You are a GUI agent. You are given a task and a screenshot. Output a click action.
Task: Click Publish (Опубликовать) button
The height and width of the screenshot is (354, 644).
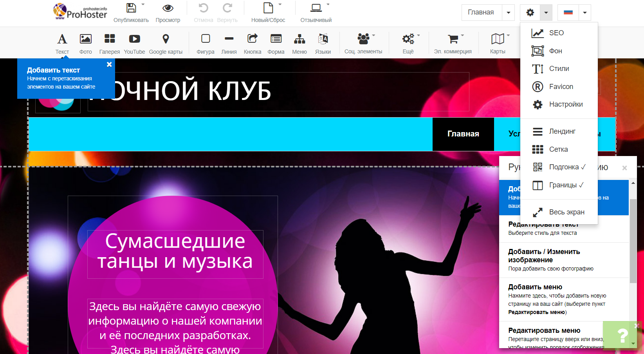pyautogui.click(x=131, y=13)
